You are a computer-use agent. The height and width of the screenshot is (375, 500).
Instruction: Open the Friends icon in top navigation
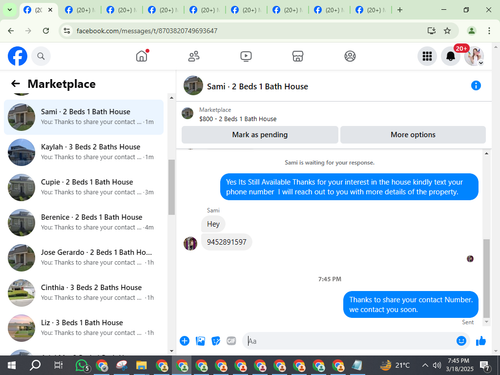(x=194, y=56)
